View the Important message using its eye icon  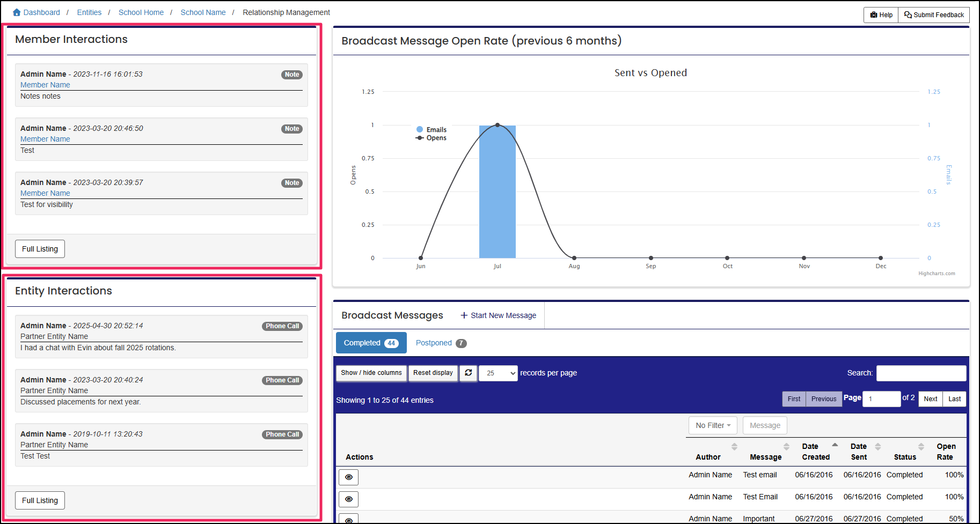pos(348,519)
